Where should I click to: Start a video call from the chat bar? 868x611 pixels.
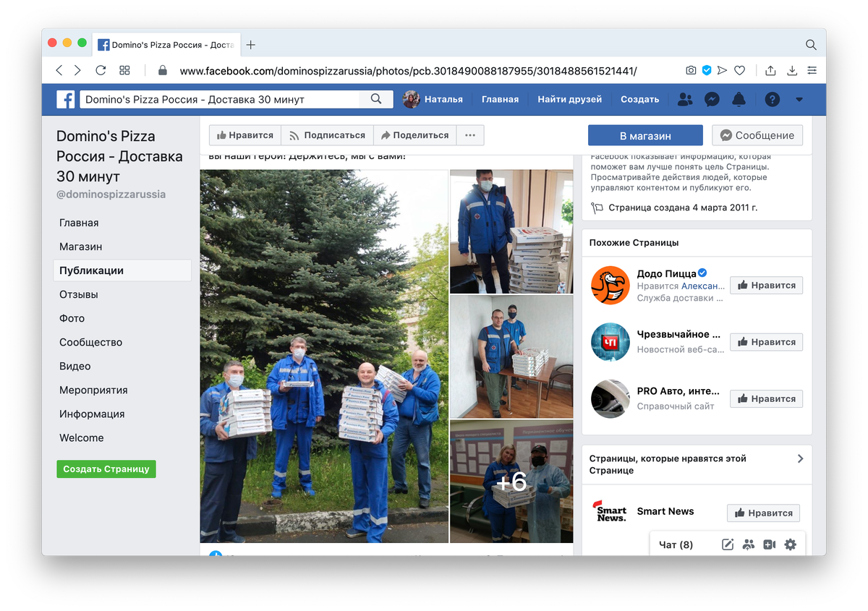769,544
